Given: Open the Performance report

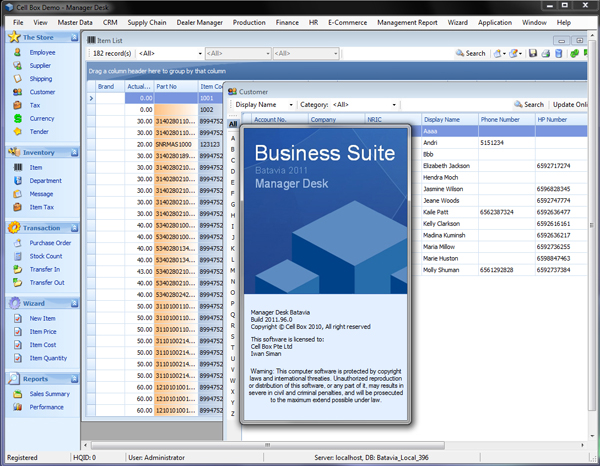Looking at the screenshot, I should pyautogui.click(x=47, y=407).
